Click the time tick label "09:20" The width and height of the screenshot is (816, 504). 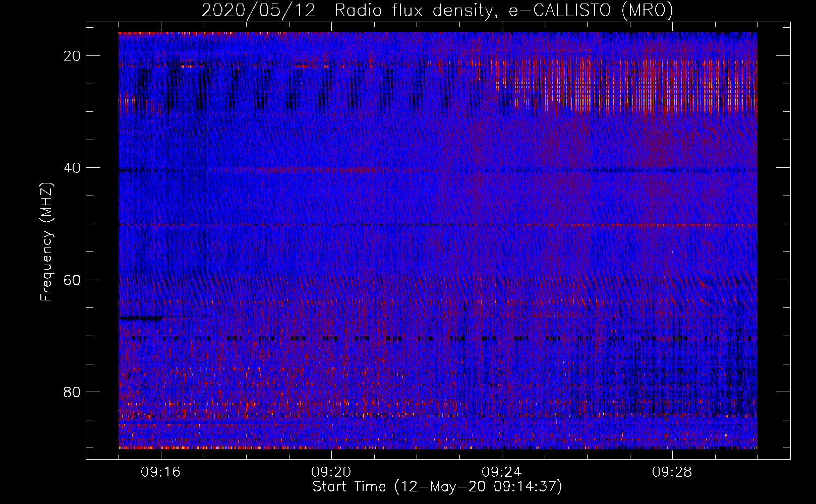(331, 472)
